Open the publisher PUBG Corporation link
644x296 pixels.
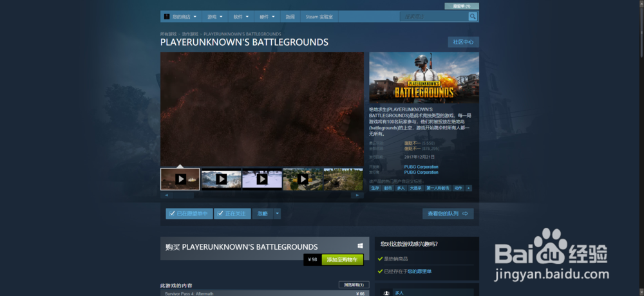coord(421,172)
